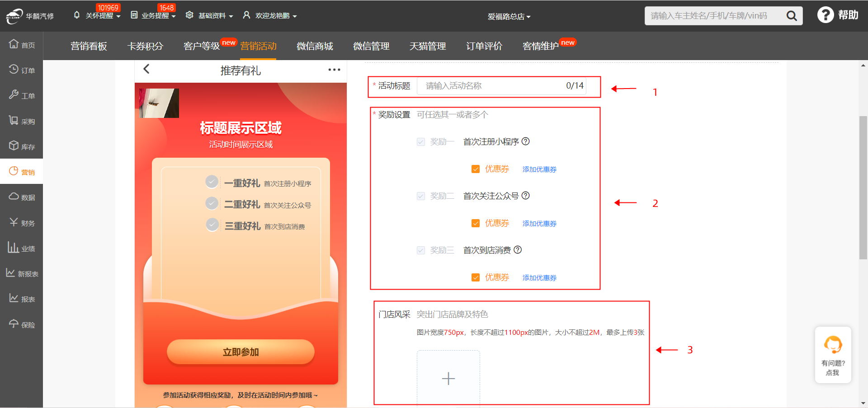Click 添加优惠券 for 首次注册小程序
The width and height of the screenshot is (868, 408).
539,169
